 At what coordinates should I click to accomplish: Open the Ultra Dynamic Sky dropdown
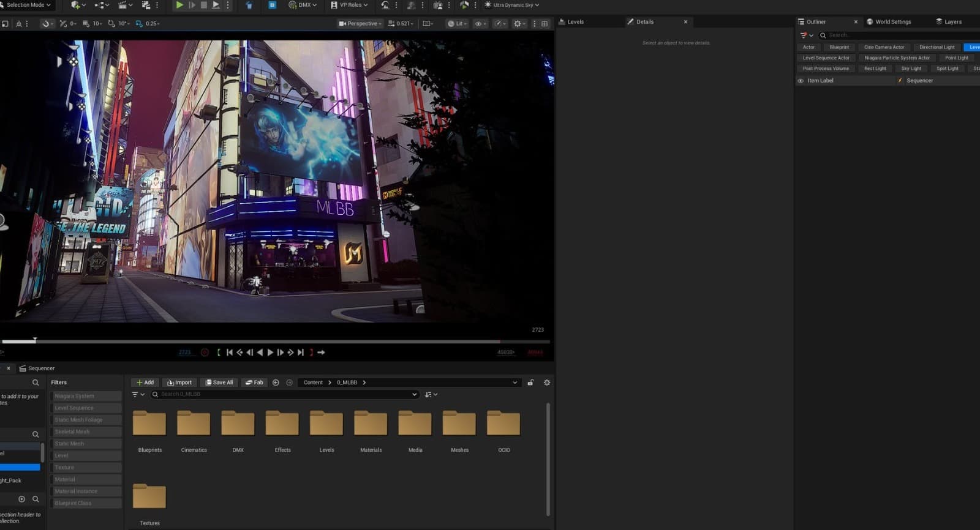pyautogui.click(x=511, y=5)
